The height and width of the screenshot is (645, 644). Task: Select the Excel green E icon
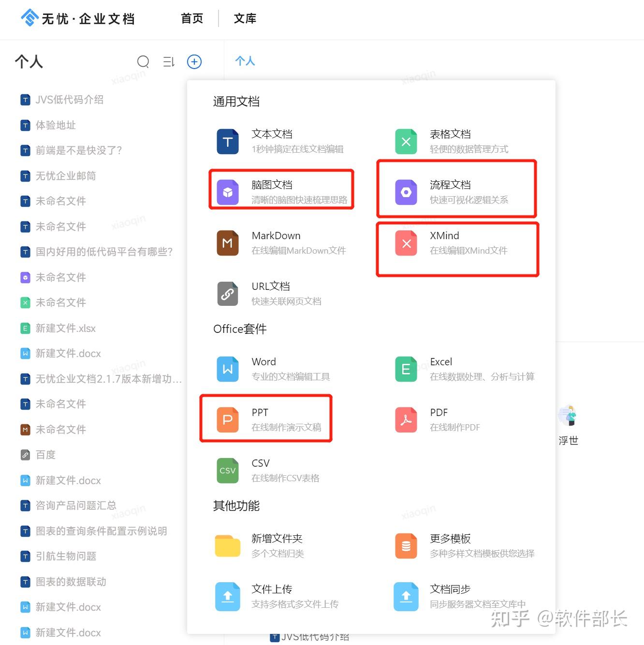406,369
